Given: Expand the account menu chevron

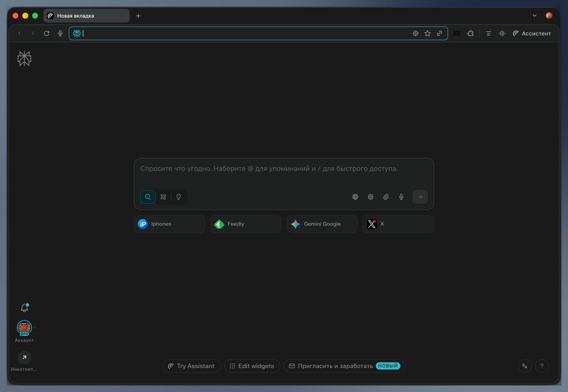Looking at the screenshot, I should click(35, 328).
